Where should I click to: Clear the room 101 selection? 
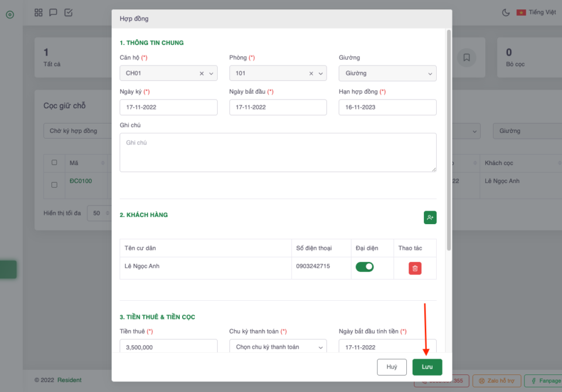click(x=311, y=74)
